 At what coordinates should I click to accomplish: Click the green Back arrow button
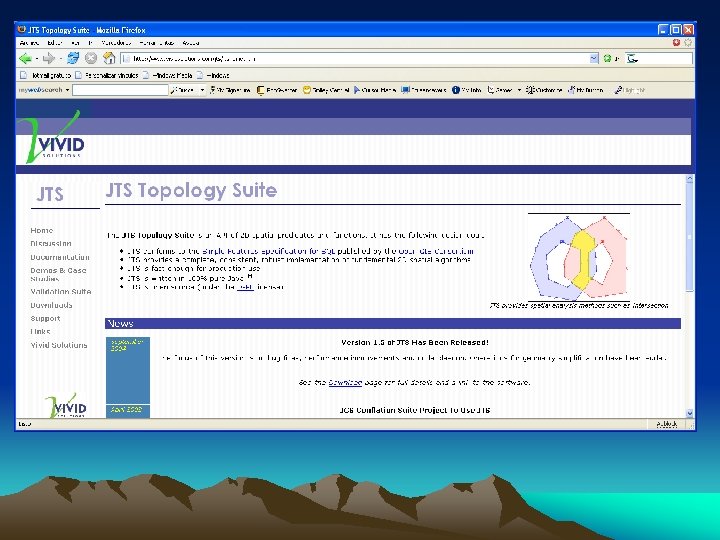(25, 58)
